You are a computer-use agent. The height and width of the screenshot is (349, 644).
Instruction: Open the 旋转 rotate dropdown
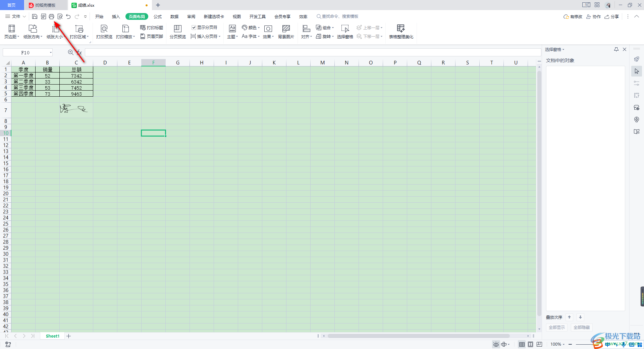click(x=333, y=37)
